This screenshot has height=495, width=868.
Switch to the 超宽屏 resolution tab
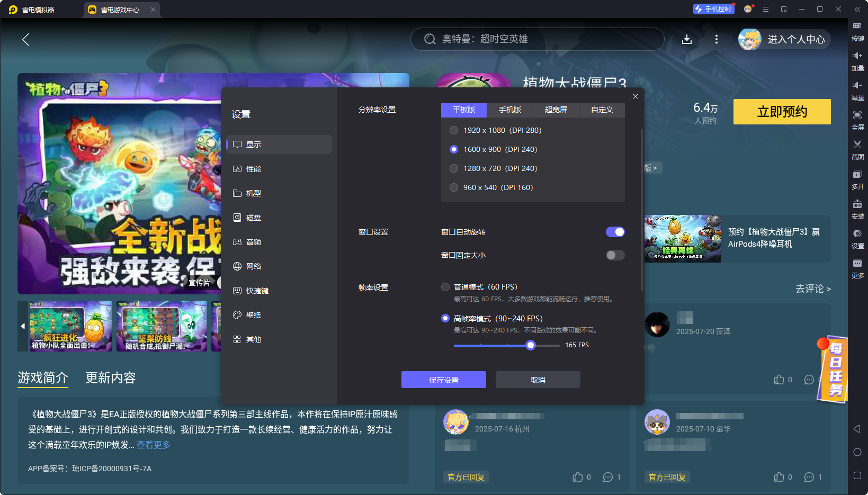click(x=556, y=110)
